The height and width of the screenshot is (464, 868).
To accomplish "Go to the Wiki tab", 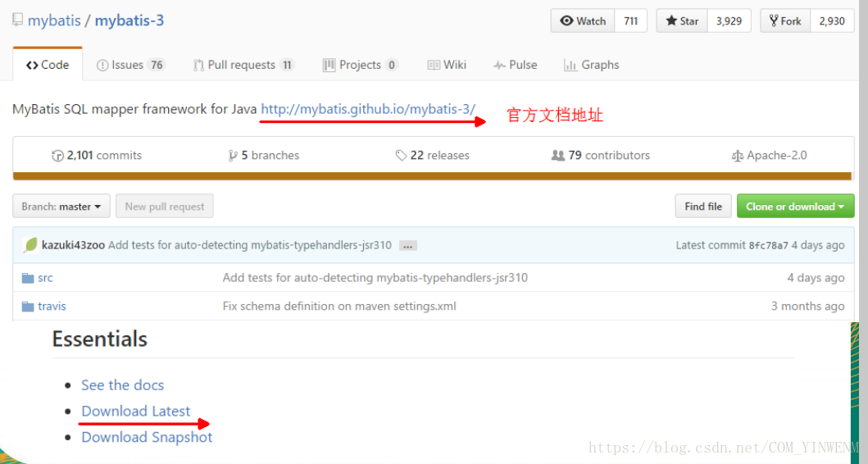I will [447, 65].
